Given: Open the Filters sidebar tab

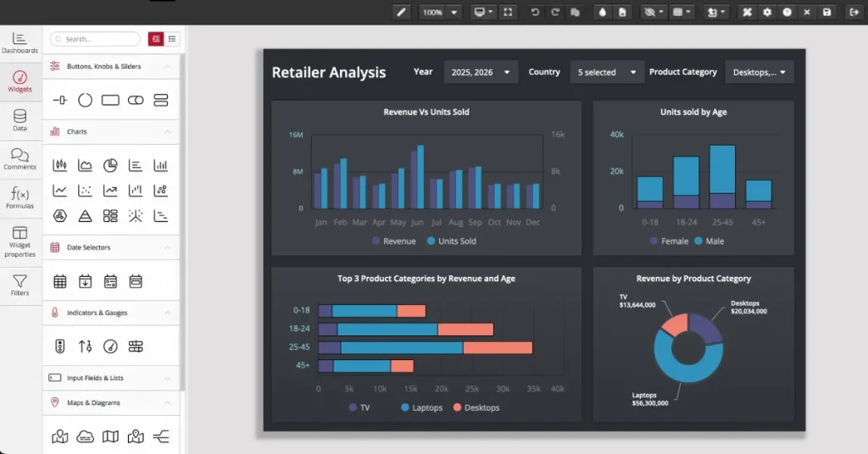Looking at the screenshot, I should (x=20, y=285).
